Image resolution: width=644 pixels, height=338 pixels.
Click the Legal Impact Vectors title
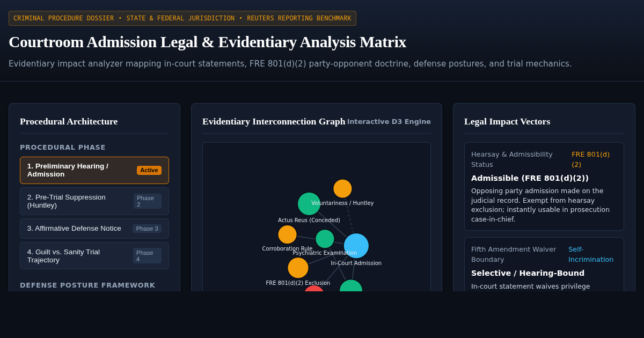(507, 121)
